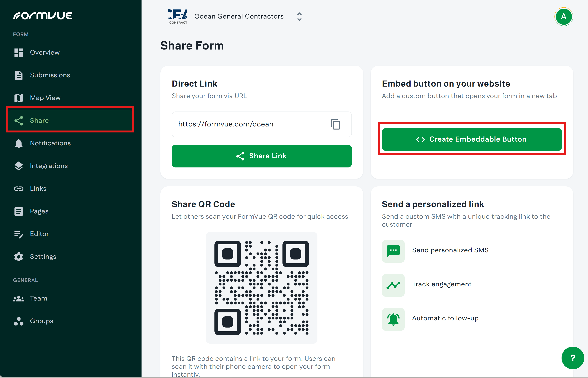Open the Editor section

pyautogui.click(x=39, y=234)
